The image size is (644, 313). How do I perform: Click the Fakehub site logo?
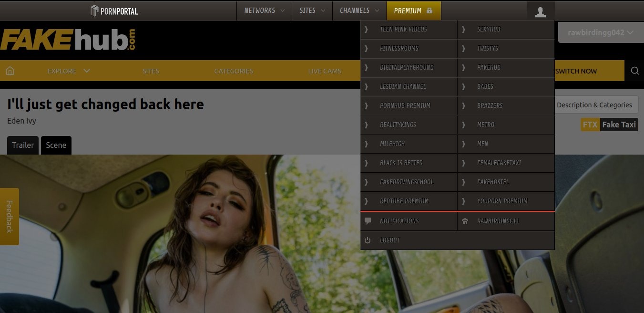(68, 40)
